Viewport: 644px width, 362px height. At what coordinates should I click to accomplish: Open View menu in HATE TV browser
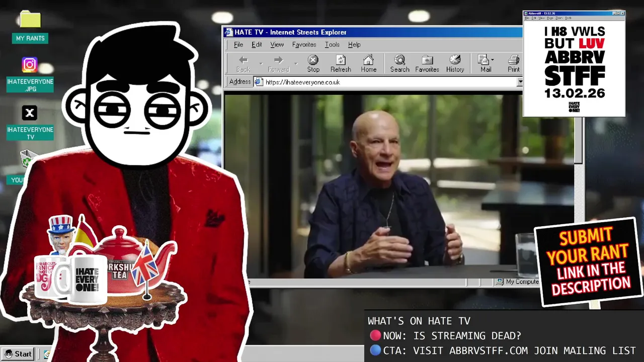click(277, 45)
